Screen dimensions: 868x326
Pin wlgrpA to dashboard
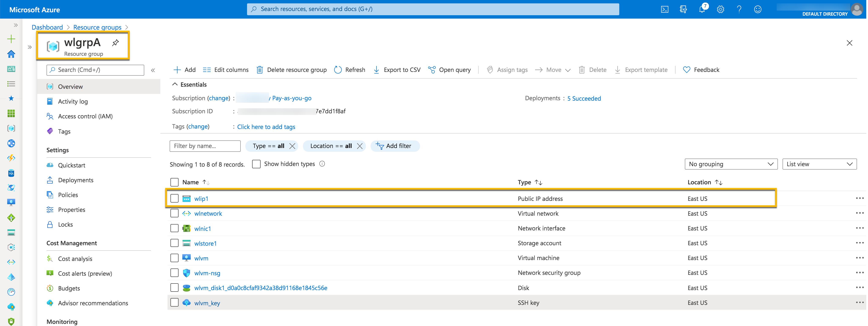(x=115, y=43)
